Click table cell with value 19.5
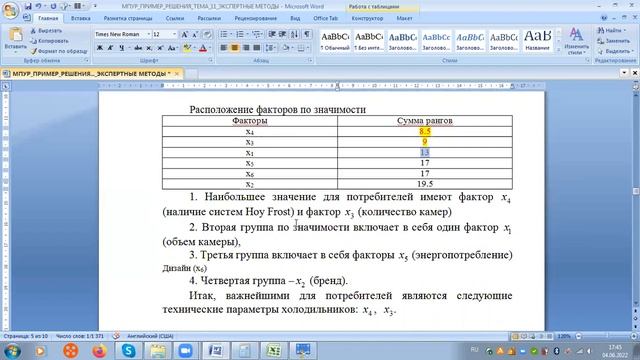Viewport: 640px width, 360px height. [x=424, y=184]
